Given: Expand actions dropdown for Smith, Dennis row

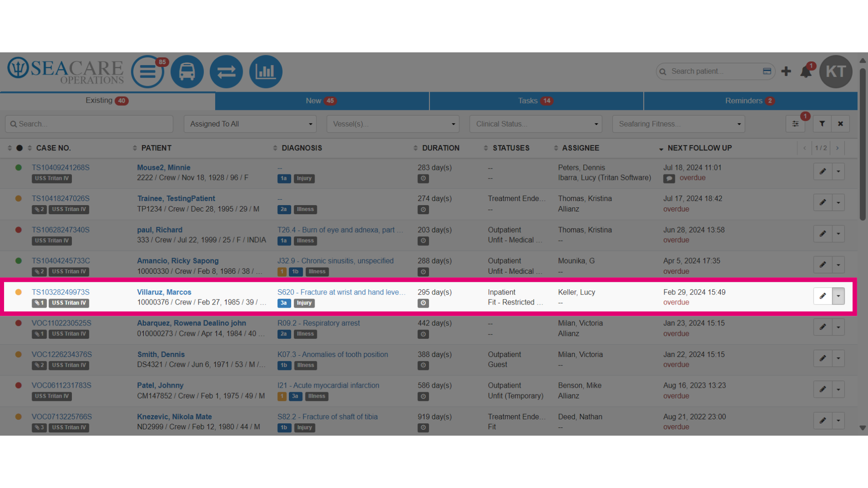Looking at the screenshot, I should click(x=839, y=358).
